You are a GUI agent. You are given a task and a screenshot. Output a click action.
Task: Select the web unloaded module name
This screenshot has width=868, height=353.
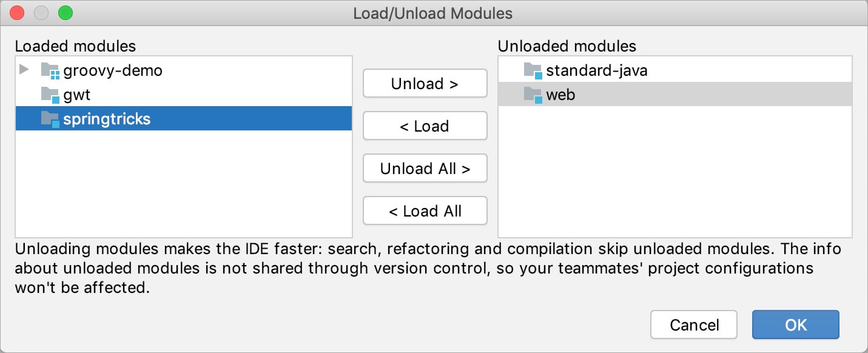(x=561, y=95)
